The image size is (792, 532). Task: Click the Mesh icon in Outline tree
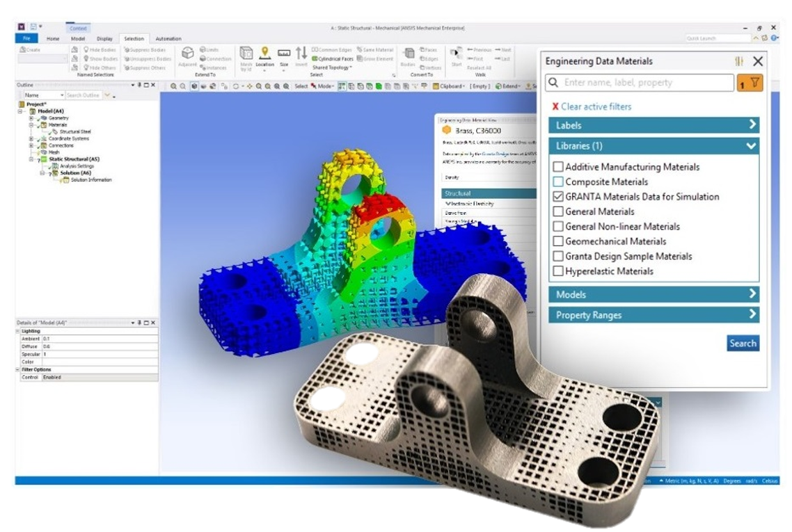click(x=44, y=152)
